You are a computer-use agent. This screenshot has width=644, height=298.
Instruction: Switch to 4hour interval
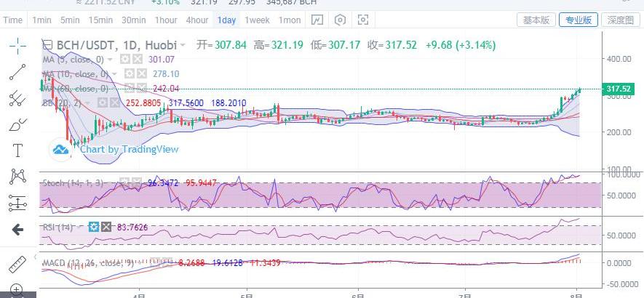click(x=197, y=20)
